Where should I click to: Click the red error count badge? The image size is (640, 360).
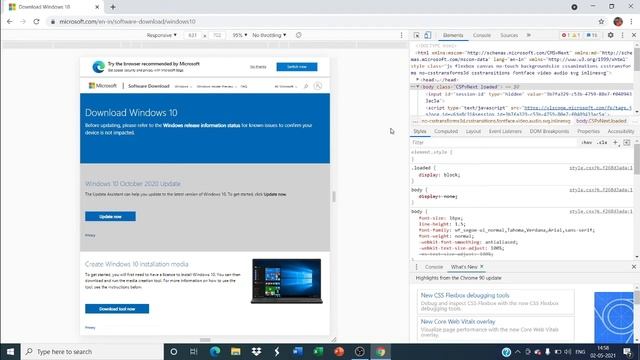click(x=565, y=36)
